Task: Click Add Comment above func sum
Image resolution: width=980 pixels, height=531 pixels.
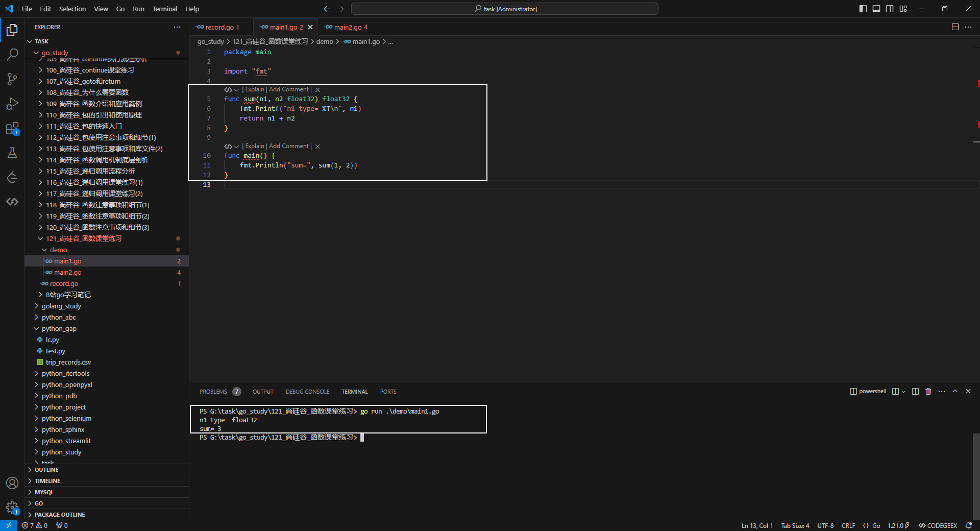Action: [289, 89]
